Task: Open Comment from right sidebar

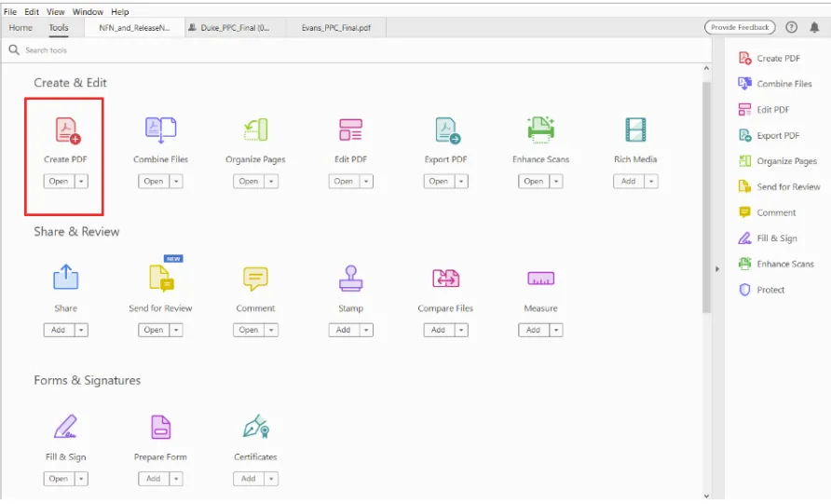Action: pos(768,212)
